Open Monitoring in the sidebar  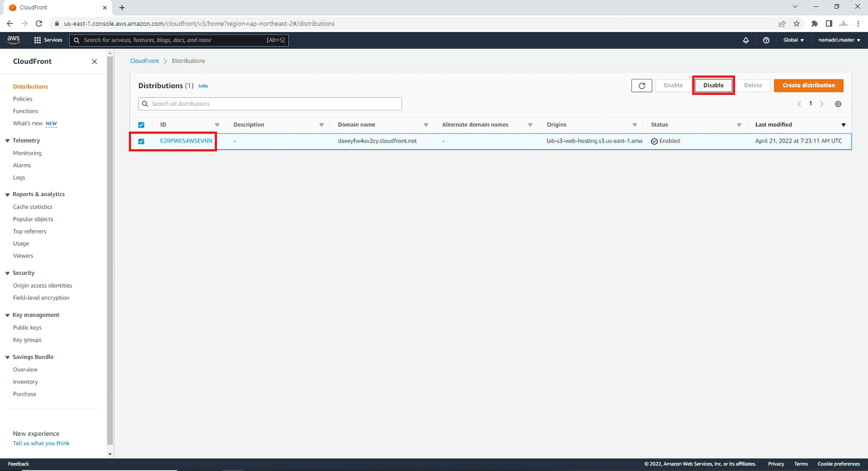tap(27, 153)
